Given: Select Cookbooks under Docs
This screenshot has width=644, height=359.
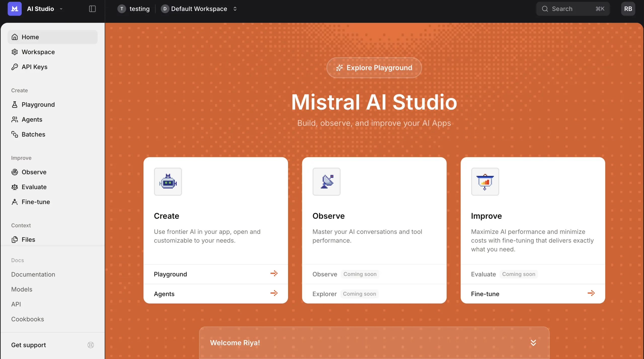Looking at the screenshot, I should [x=28, y=319].
